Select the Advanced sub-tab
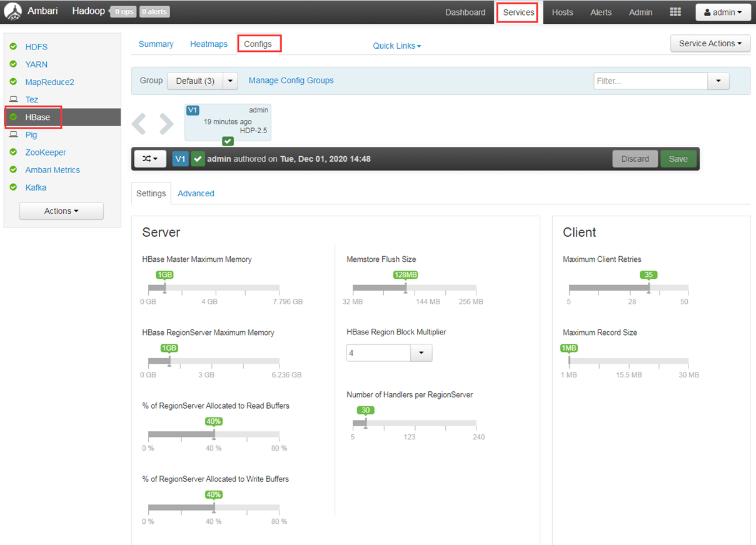The height and width of the screenshot is (545, 756). tap(196, 193)
